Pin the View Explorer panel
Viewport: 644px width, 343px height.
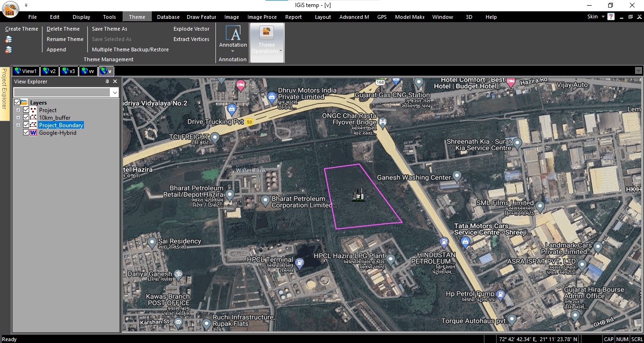[x=107, y=82]
